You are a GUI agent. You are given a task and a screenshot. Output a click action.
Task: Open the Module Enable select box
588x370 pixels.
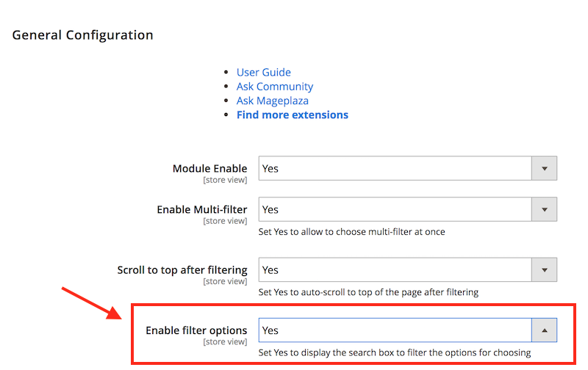pyautogui.click(x=408, y=169)
